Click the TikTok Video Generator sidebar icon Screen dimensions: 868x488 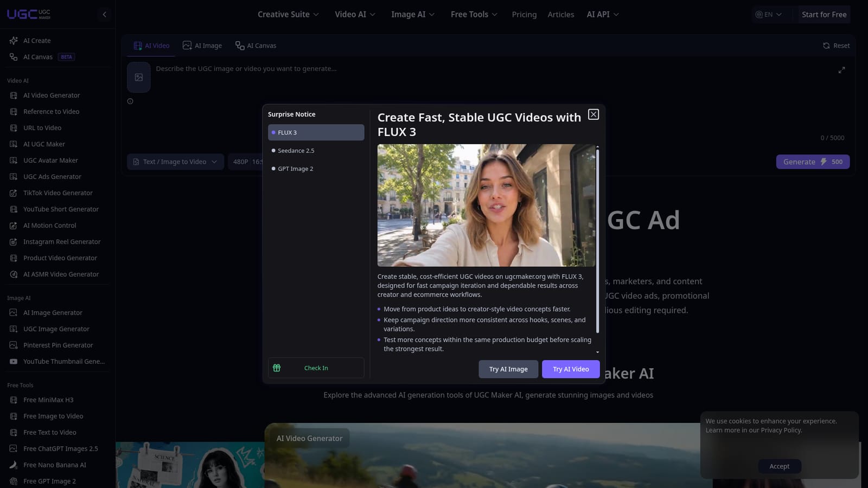14,193
